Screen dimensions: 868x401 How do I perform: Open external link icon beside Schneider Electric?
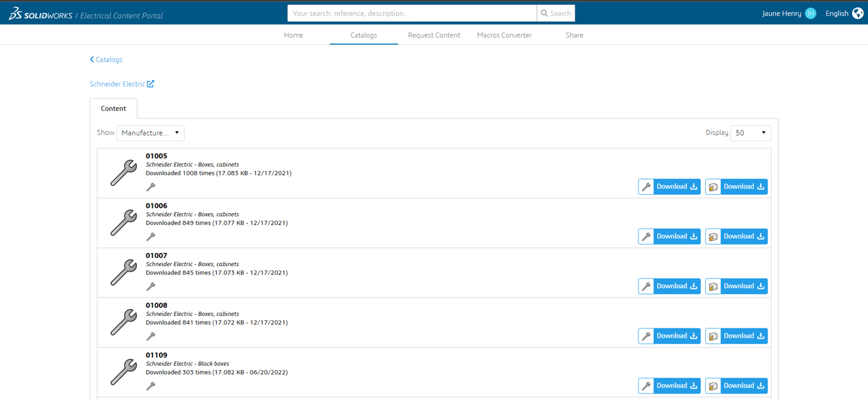point(151,84)
